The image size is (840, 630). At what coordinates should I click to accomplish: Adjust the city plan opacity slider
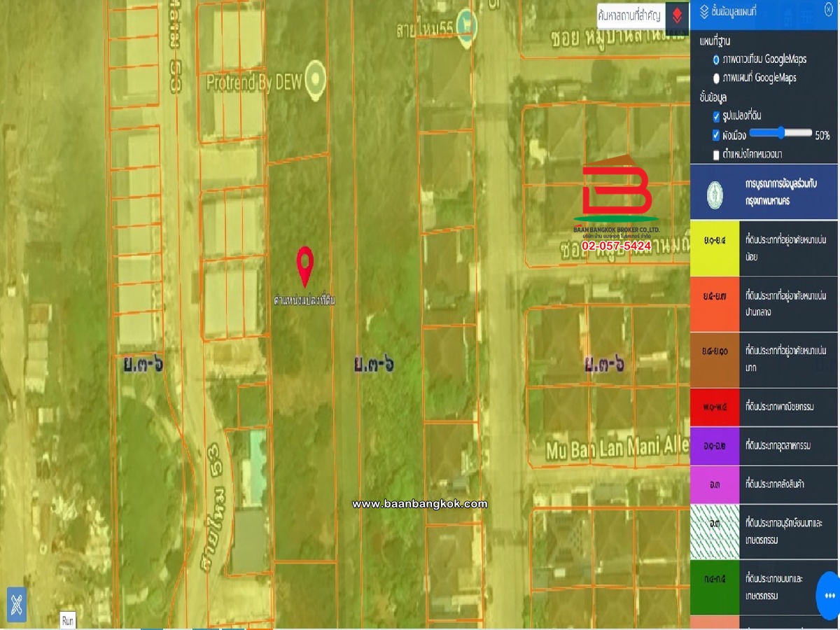click(780, 133)
